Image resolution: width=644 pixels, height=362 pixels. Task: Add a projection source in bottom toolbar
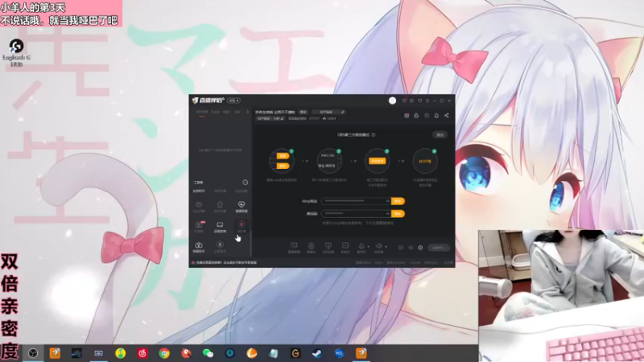click(328, 248)
